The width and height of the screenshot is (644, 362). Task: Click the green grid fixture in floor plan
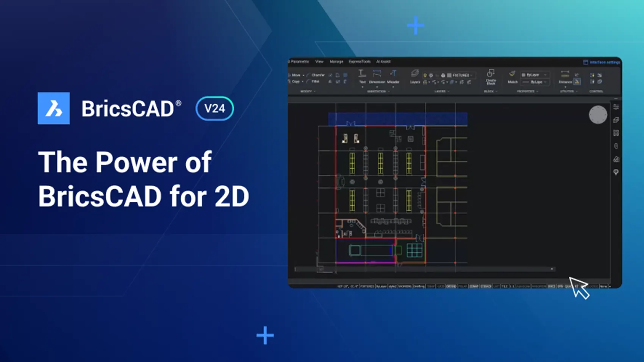point(414,250)
